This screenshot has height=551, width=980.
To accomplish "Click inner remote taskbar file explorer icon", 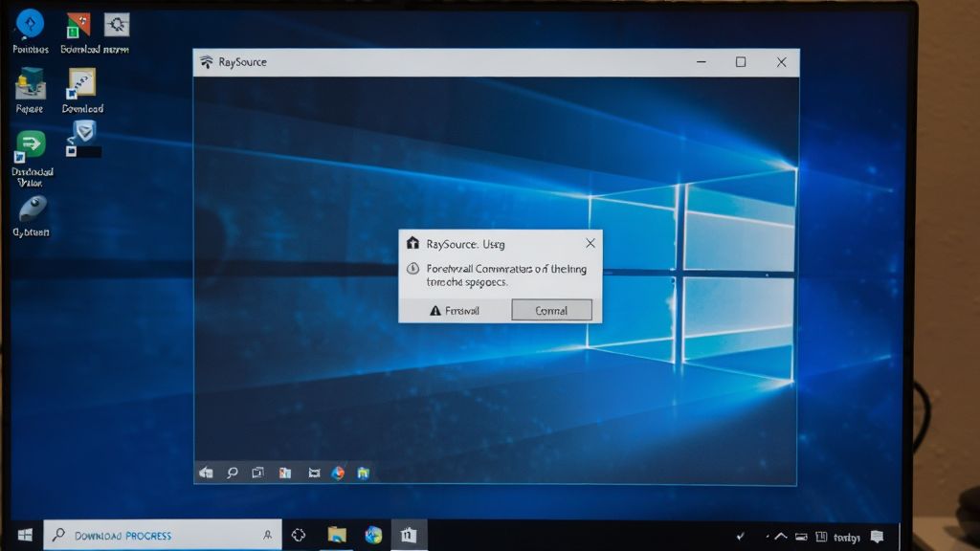I will [363, 473].
